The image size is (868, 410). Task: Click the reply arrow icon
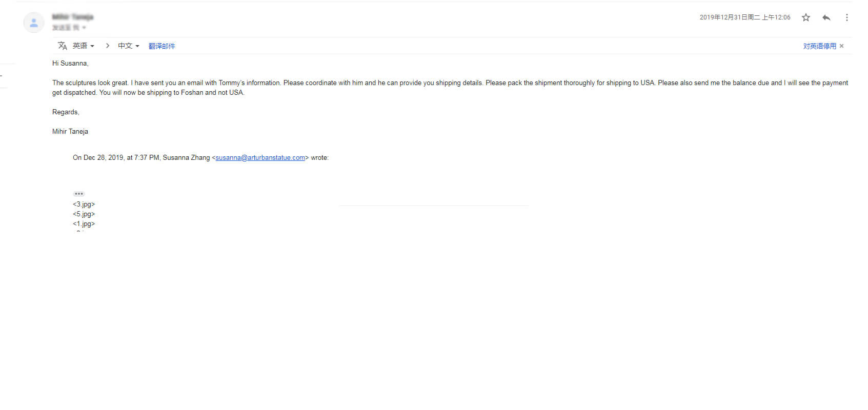coord(826,17)
